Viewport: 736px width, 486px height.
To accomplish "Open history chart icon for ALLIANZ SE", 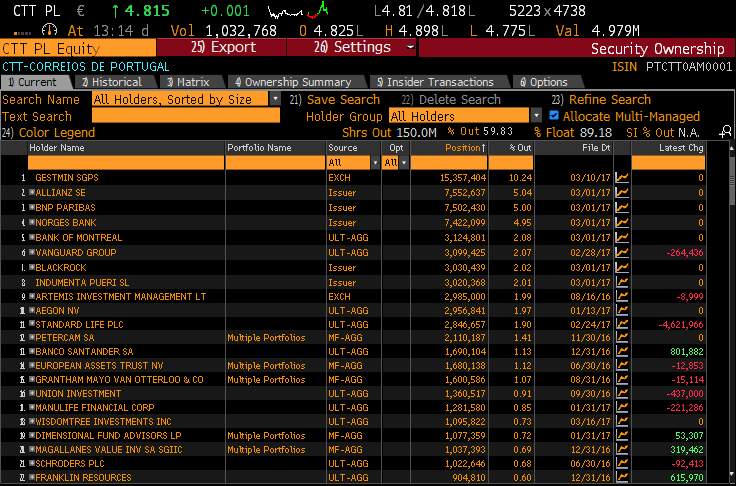I will tap(622, 193).
